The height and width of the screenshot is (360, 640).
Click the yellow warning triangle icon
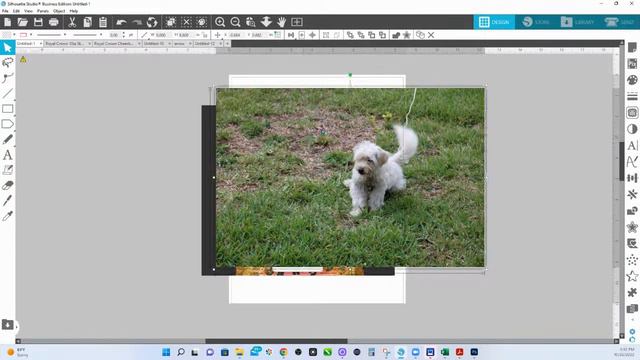pos(23,60)
